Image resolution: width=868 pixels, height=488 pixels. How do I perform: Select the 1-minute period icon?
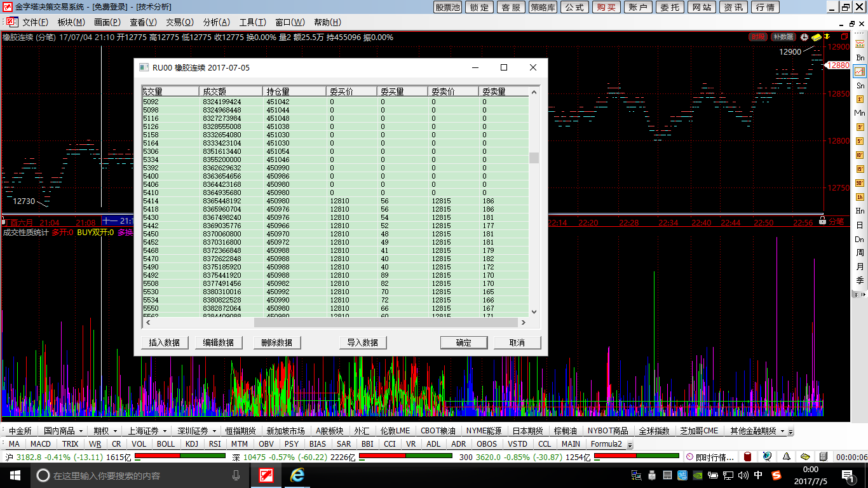tap(860, 99)
